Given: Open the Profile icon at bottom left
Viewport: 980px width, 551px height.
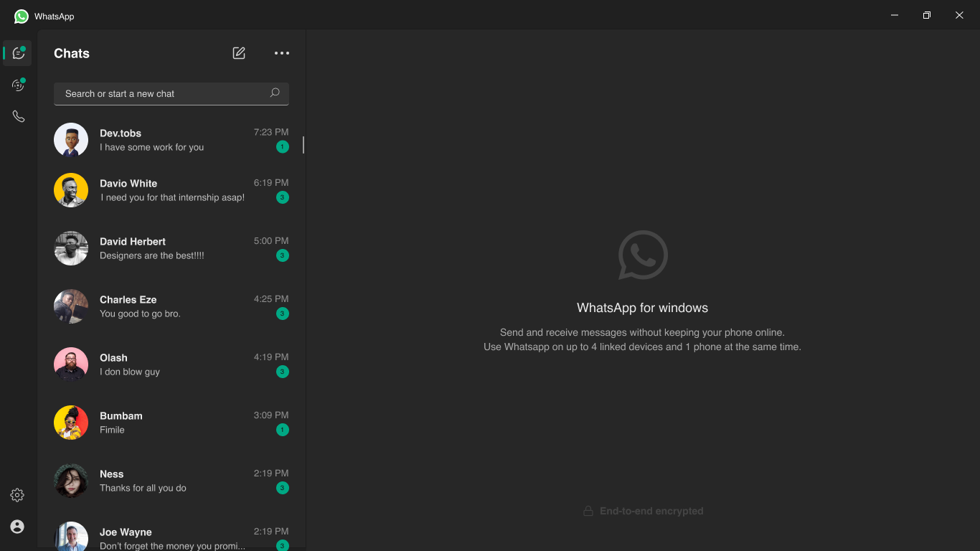Looking at the screenshot, I should (x=17, y=527).
